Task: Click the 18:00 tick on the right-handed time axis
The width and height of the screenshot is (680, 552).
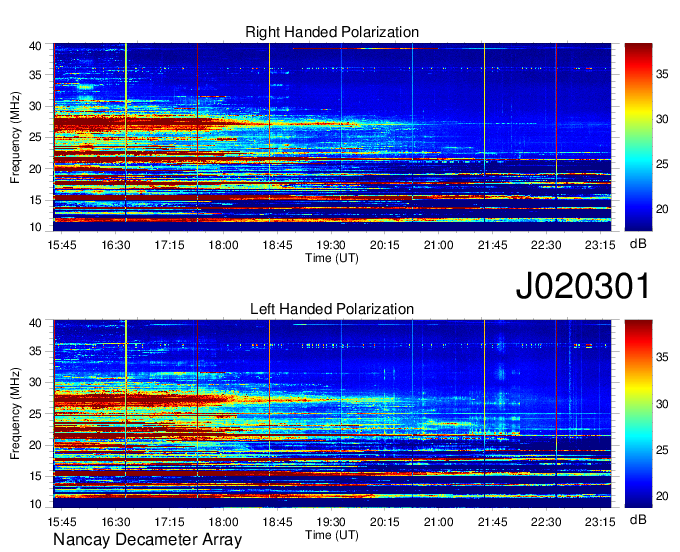Action: coord(223,245)
